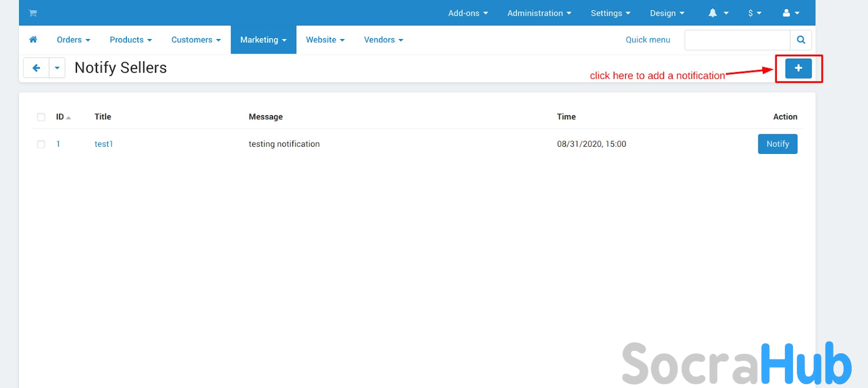The image size is (868, 388).
Task: Open the currency $ dropdown
Action: pos(755,13)
